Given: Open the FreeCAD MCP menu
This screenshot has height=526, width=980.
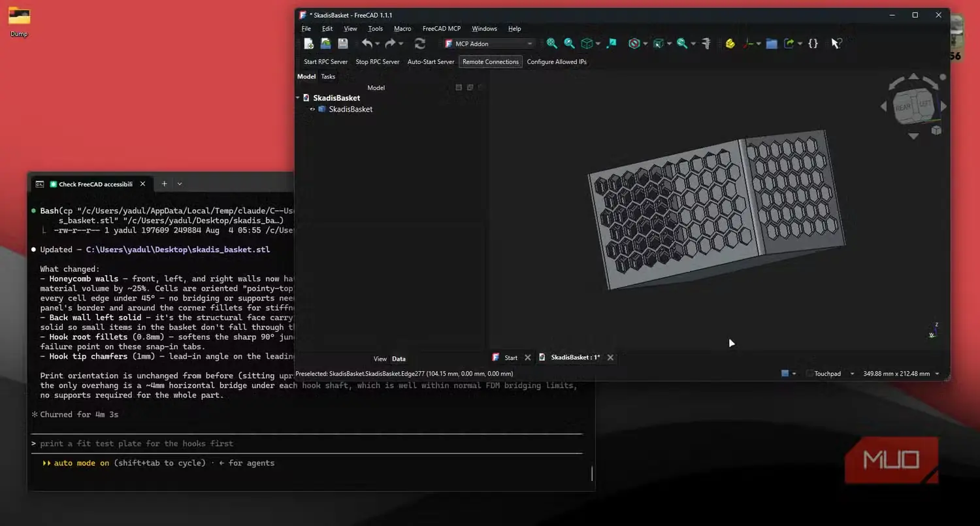Looking at the screenshot, I should pos(442,29).
